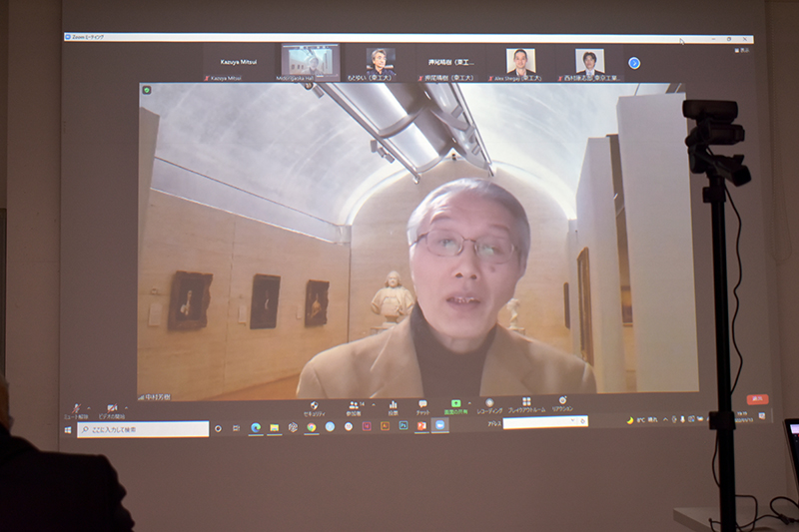This screenshot has width=799, height=532.
Task: Expand the arrow next to Participants
Action: click(374, 406)
